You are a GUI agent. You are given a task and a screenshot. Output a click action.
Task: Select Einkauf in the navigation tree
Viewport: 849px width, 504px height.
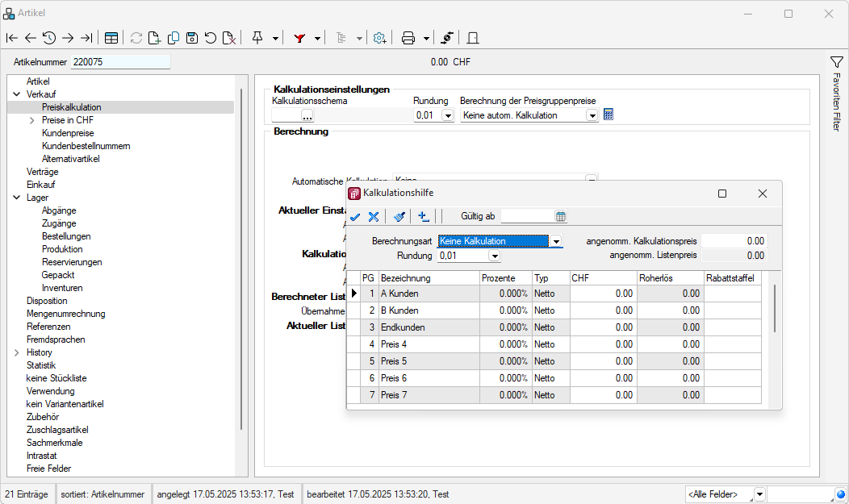[41, 185]
